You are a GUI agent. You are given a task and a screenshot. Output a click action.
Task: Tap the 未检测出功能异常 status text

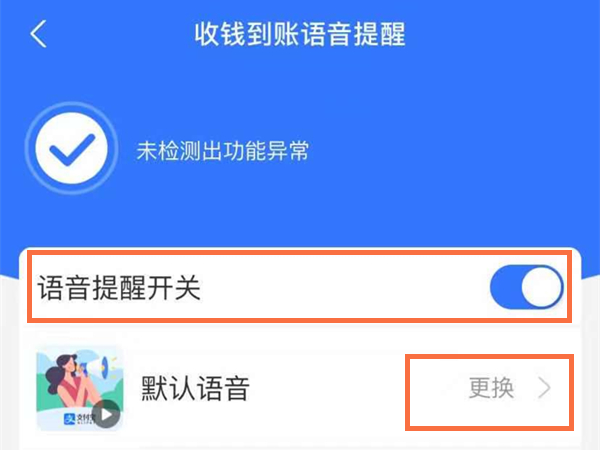[x=222, y=150]
